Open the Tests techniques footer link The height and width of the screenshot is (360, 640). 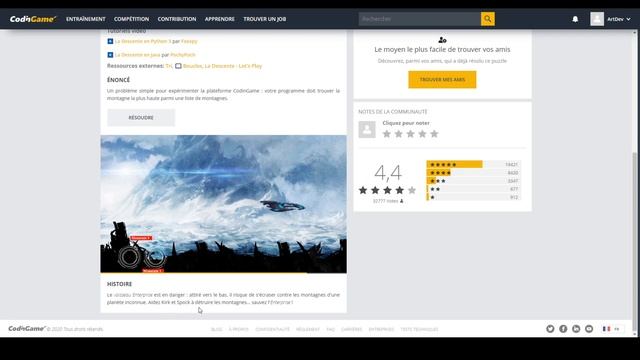(x=419, y=329)
